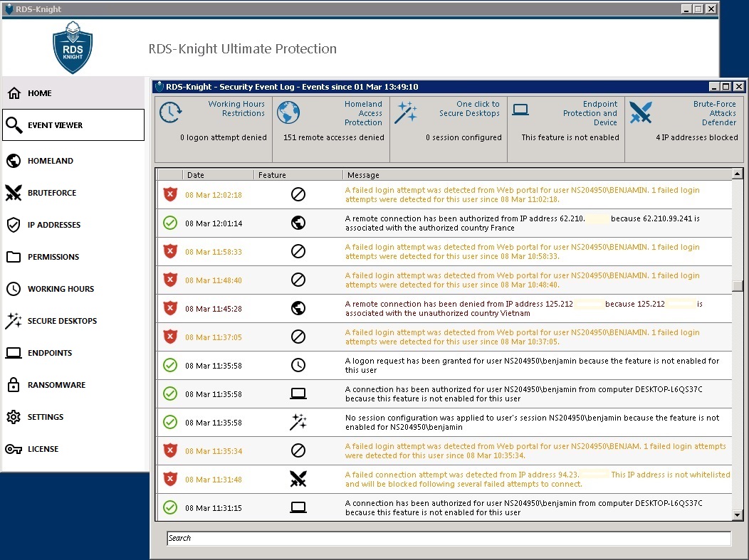Image resolution: width=749 pixels, height=560 pixels.
Task: Click the laptop feature icon on 11:31:15 row
Action: click(298, 507)
